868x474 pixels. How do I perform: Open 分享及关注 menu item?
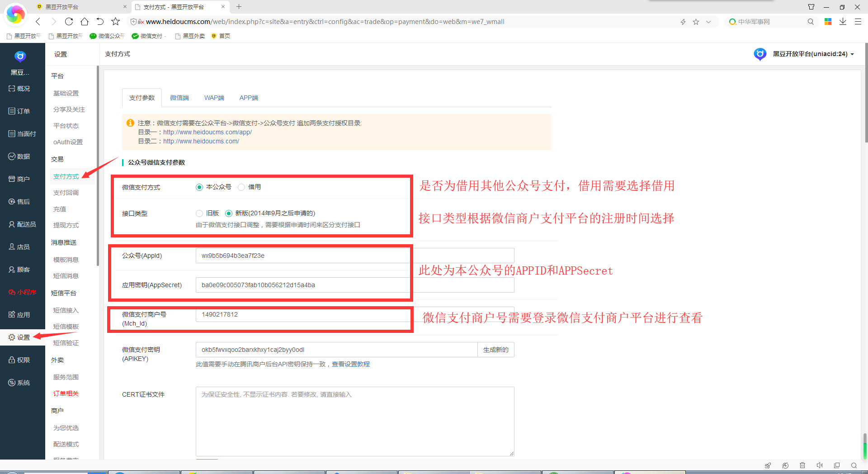[x=69, y=109]
